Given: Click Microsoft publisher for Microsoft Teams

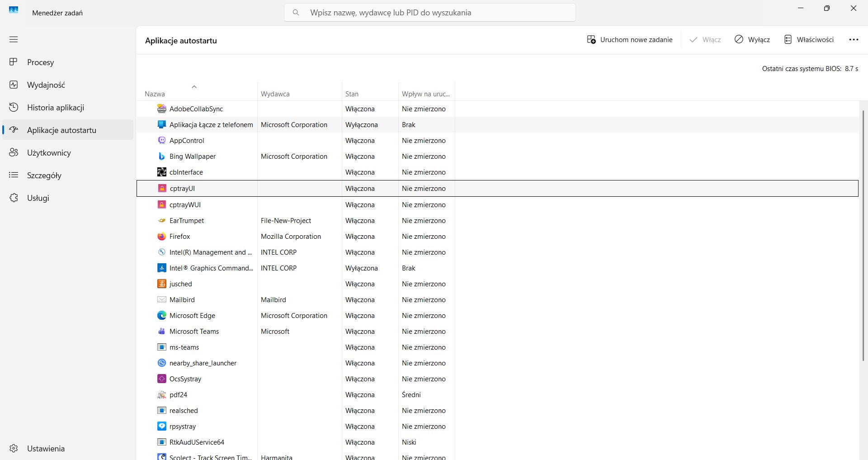Looking at the screenshot, I should pyautogui.click(x=275, y=331).
